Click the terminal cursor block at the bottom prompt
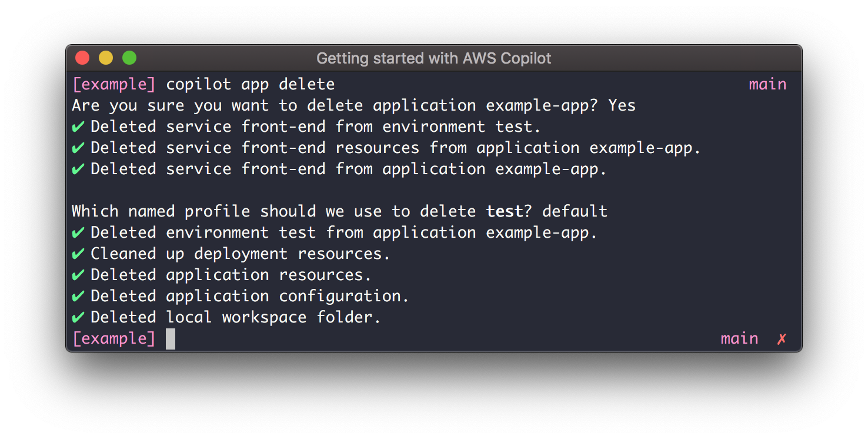The height and width of the screenshot is (439, 868). coord(171,339)
